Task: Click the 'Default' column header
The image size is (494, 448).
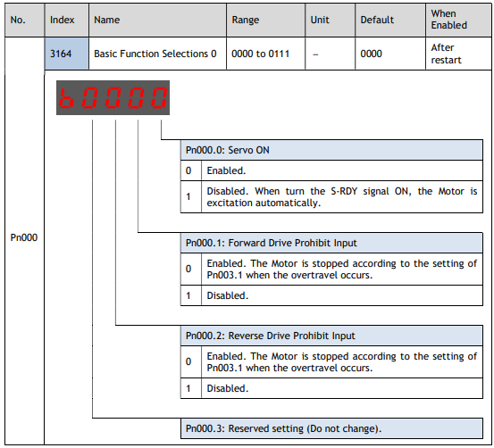Action: tap(390, 20)
